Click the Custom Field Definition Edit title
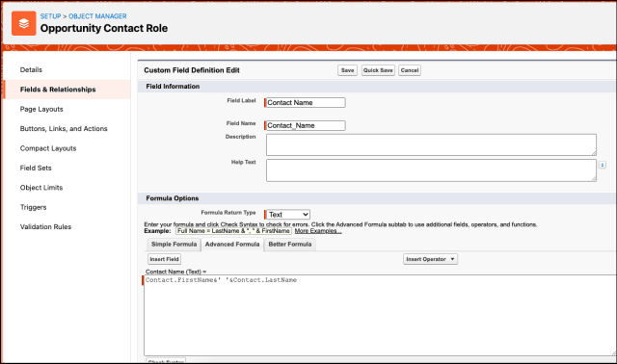The width and height of the screenshot is (617, 364). pyautogui.click(x=192, y=70)
